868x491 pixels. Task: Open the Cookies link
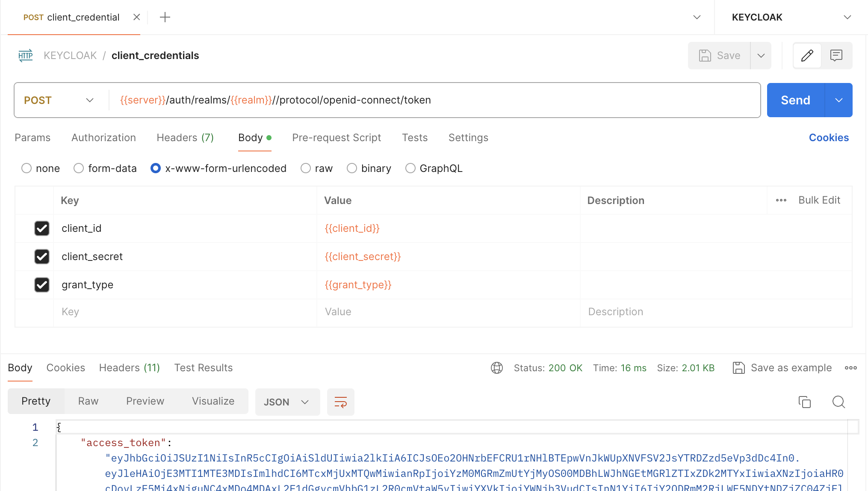pyautogui.click(x=829, y=138)
